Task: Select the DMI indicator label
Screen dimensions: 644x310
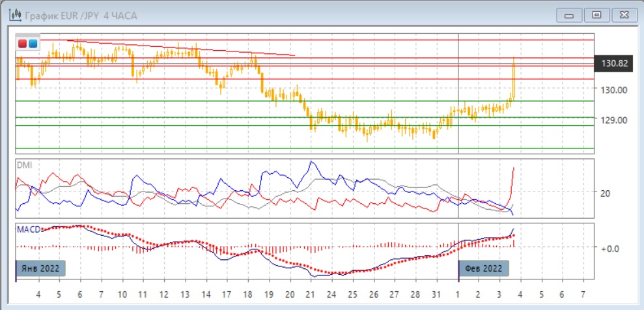Action: coord(23,165)
